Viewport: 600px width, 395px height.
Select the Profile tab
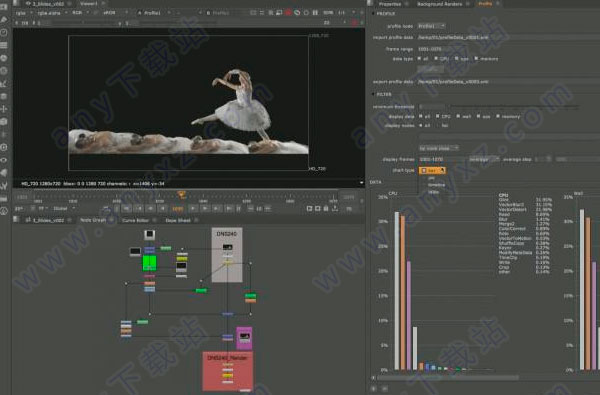[485, 4]
